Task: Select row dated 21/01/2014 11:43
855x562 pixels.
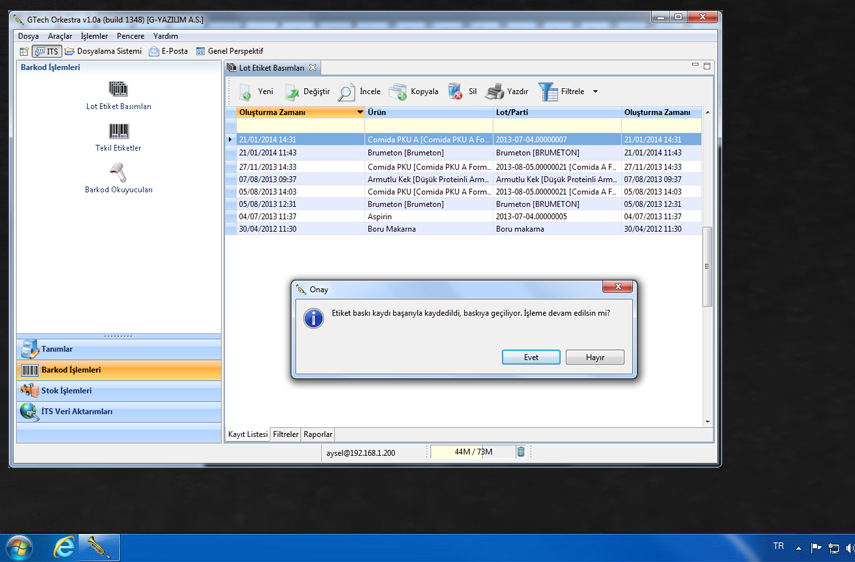Action: 463,153
